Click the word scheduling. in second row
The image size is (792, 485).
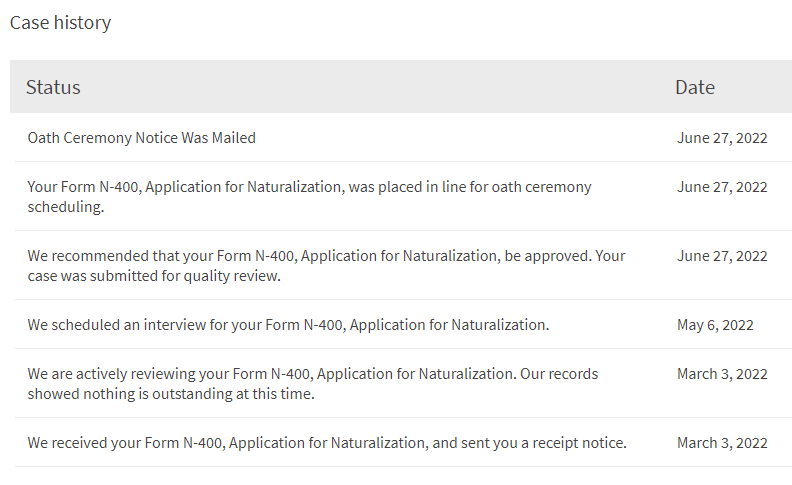point(66,207)
